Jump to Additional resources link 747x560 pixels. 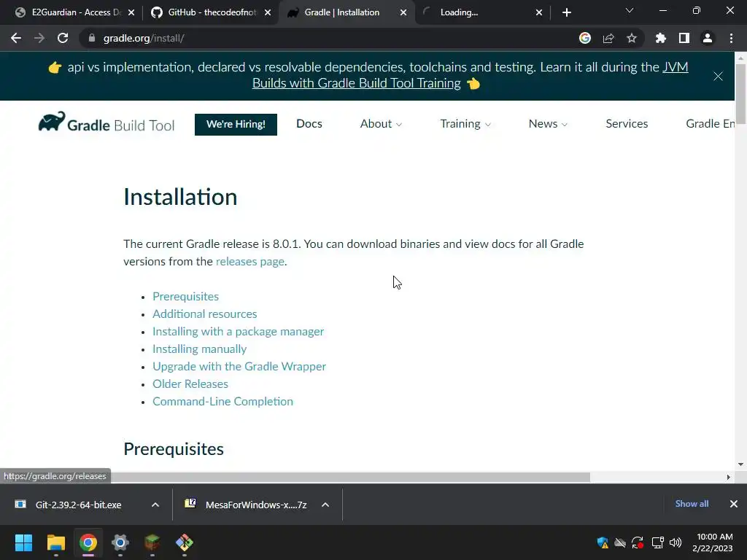click(204, 314)
